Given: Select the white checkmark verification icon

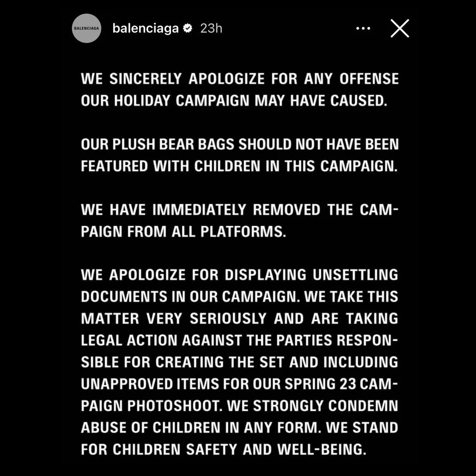Looking at the screenshot, I should [x=187, y=28].
